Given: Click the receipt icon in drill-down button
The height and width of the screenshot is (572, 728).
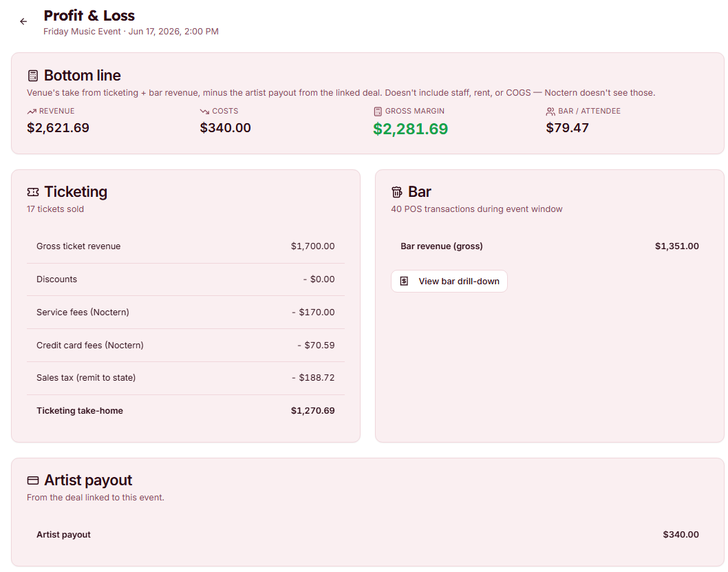Looking at the screenshot, I should point(404,282).
